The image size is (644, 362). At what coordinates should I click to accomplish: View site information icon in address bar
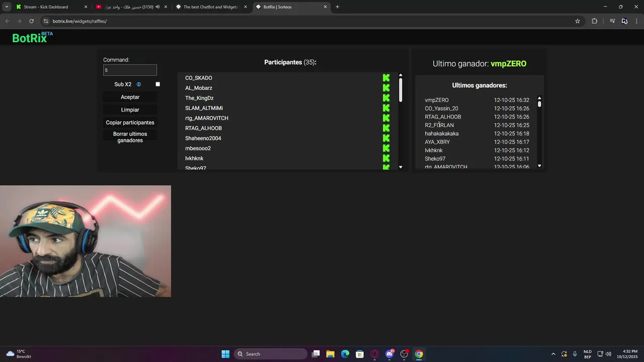pos(46,21)
